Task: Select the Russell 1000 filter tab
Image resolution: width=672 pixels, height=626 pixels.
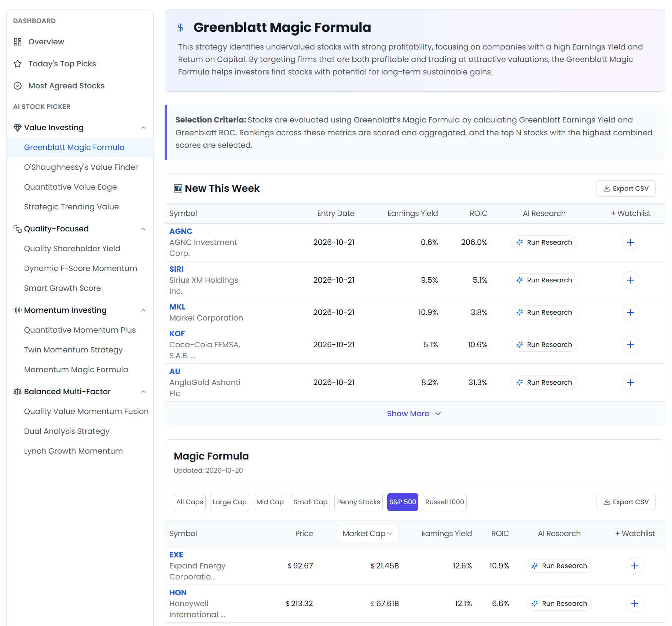Action: (x=445, y=502)
